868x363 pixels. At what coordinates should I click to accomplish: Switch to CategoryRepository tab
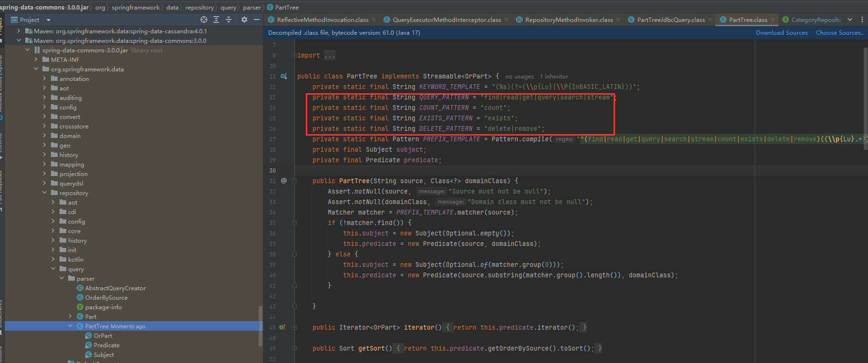click(816, 20)
